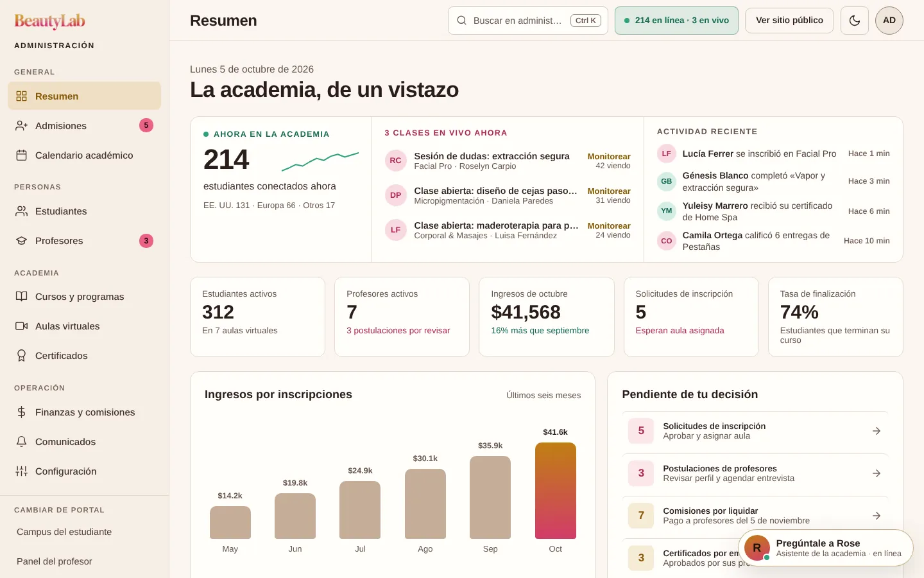Toggle dark mode with the moon button
924x578 pixels.
click(x=855, y=21)
